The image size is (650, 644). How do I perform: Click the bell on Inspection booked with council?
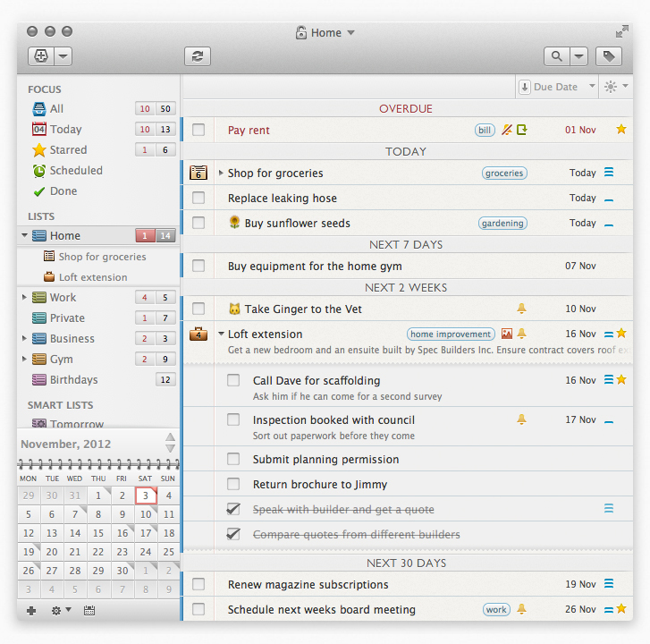521,419
